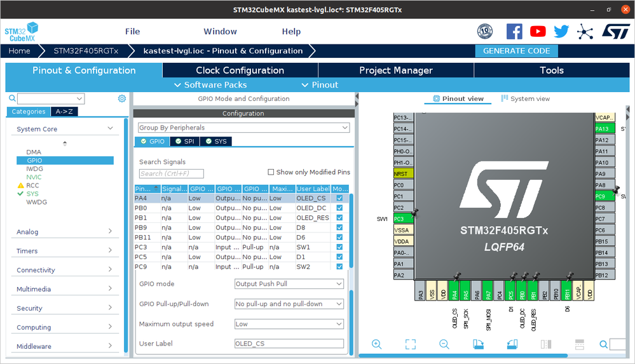Screen dimensions: 635x364
Task: Switch to the Tools tab
Action: tap(552, 70)
